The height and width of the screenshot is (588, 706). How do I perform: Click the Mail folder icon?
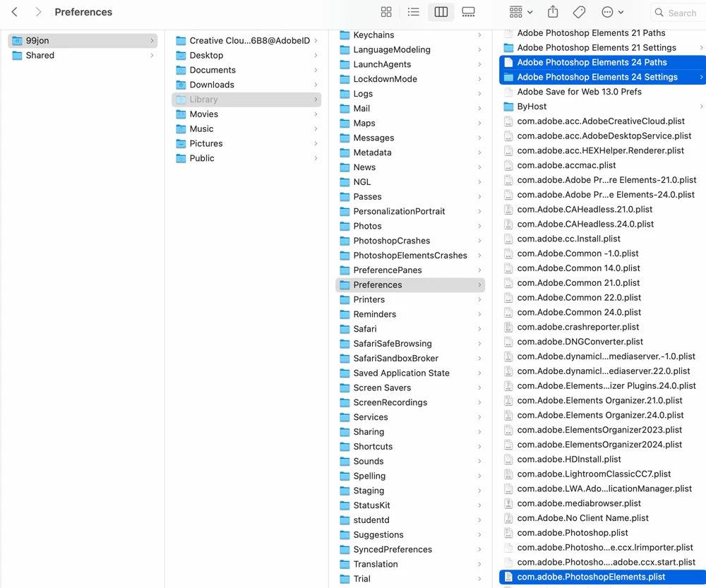point(345,109)
